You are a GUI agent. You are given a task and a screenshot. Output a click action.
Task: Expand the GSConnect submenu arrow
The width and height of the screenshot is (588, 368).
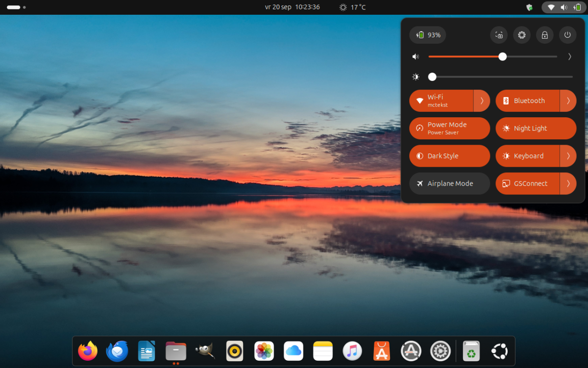[x=568, y=184]
